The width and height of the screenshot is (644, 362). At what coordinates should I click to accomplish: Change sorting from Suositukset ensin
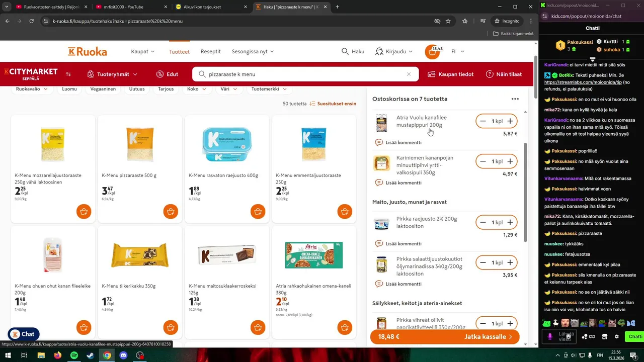(333, 104)
